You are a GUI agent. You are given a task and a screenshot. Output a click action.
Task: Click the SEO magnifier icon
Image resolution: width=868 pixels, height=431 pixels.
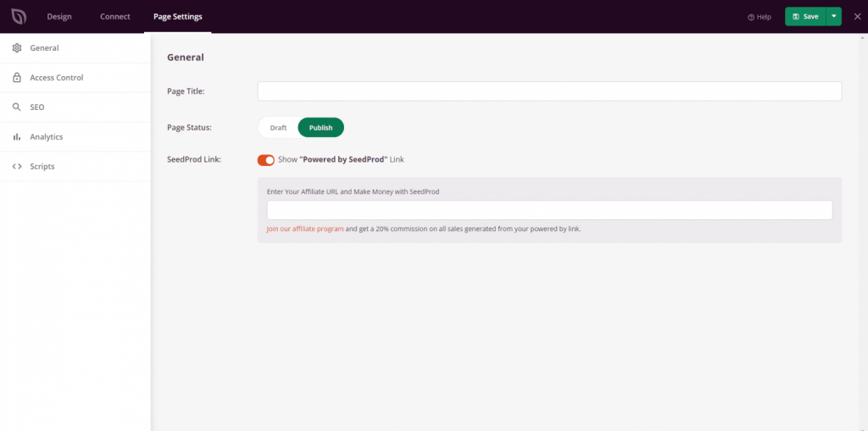17,108
